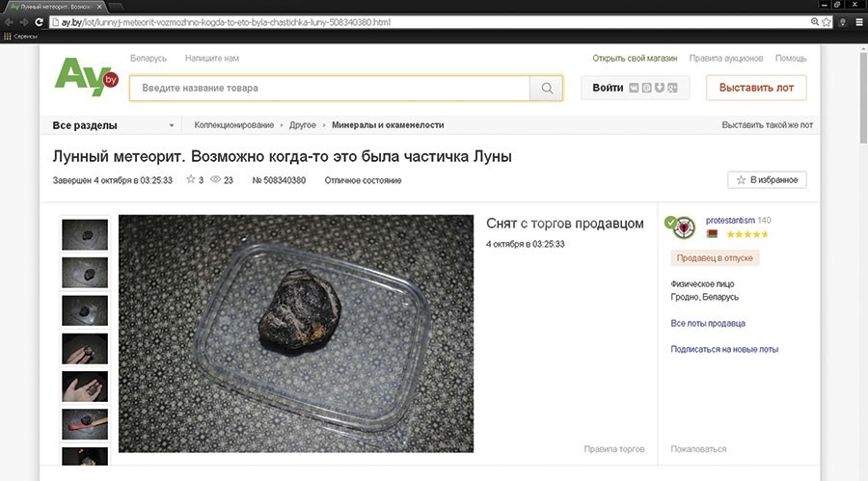Open Все лоты продавца link
The height and width of the screenshot is (481, 868).
pos(708,323)
